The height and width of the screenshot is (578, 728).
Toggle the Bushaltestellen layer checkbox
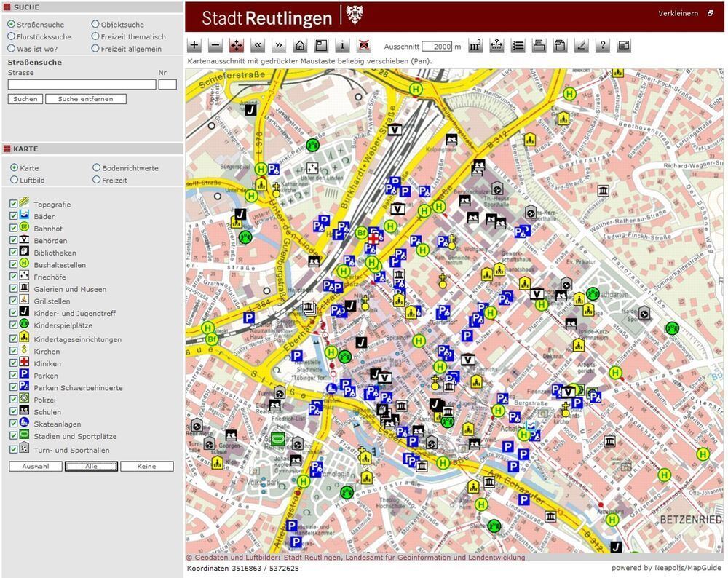click(13, 264)
